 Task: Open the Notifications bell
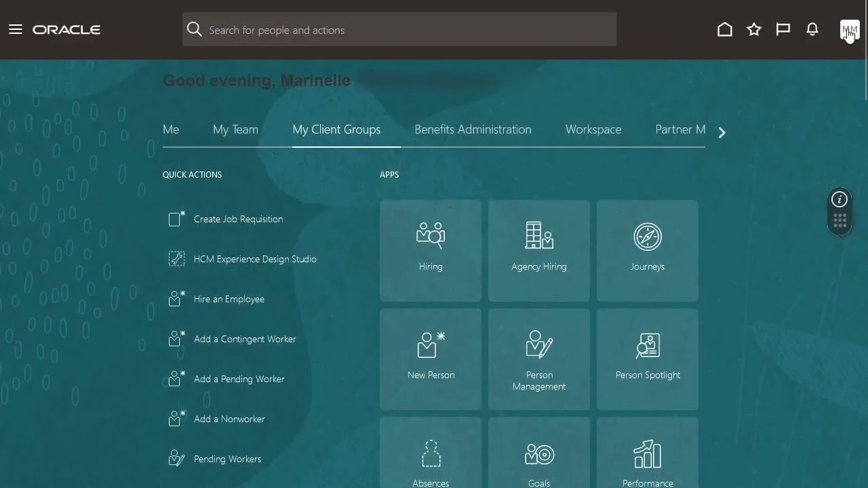[x=812, y=29]
